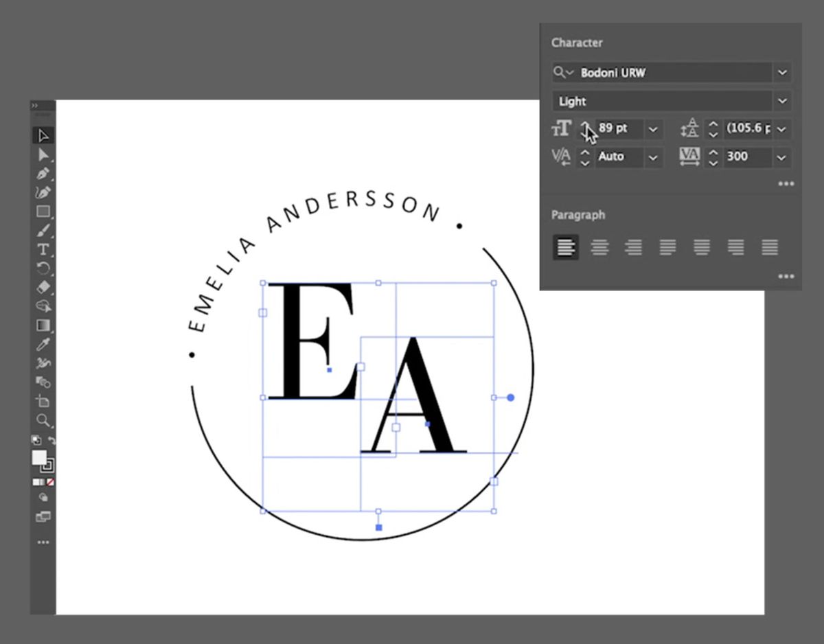This screenshot has height=644, width=824.
Task: Decrease tracking using the down stepper
Action: 713,163
